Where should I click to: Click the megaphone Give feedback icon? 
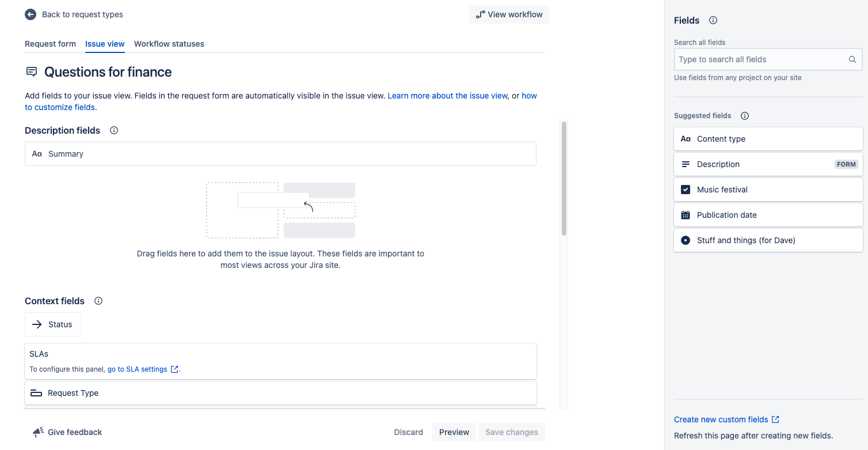click(38, 432)
